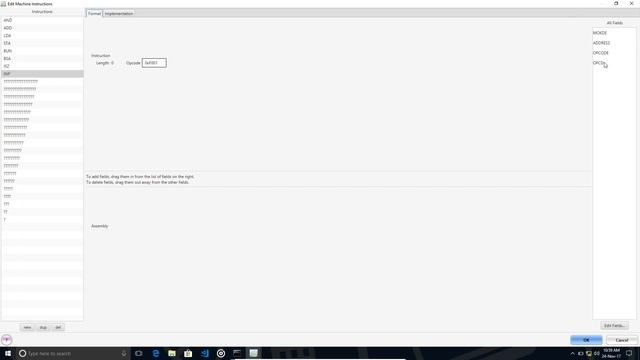Image resolution: width=640 pixels, height=360 pixels.
Task: Click the taskbar search box
Action: (x=72, y=353)
